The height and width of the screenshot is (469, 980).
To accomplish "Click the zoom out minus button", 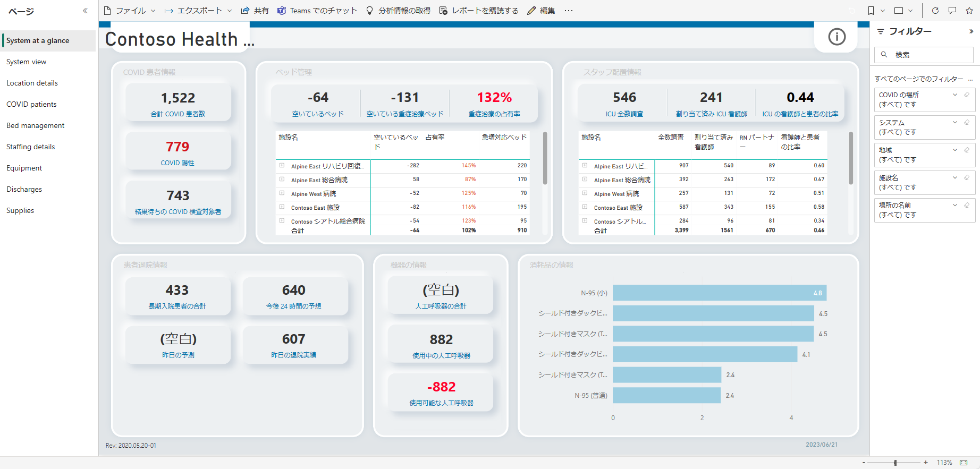I will [x=864, y=463].
